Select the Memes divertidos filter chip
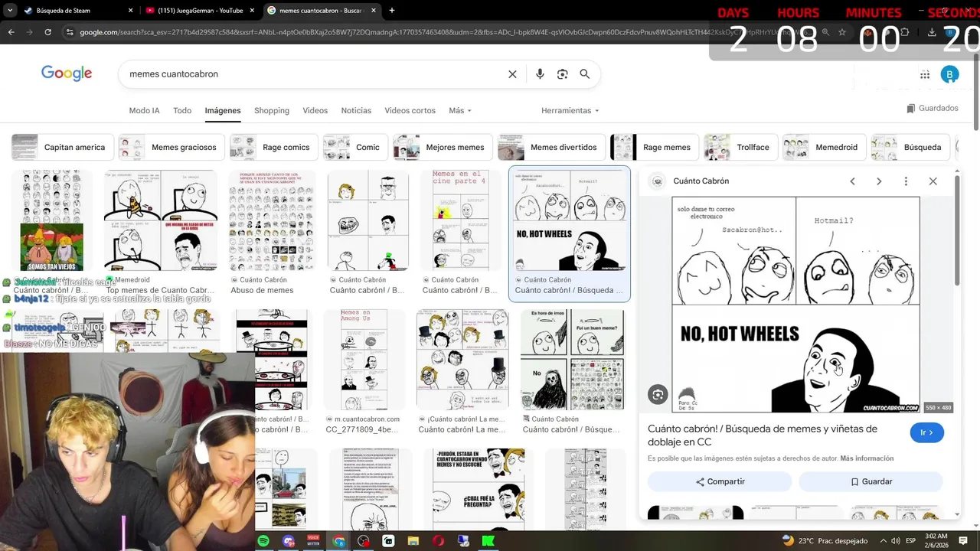The height and width of the screenshot is (551, 980). point(551,147)
